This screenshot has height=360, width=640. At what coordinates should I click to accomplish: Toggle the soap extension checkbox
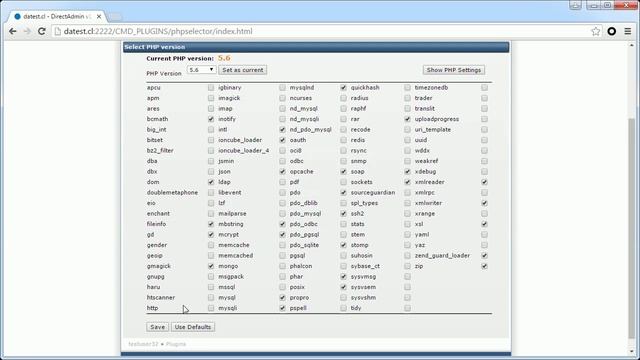407,171
